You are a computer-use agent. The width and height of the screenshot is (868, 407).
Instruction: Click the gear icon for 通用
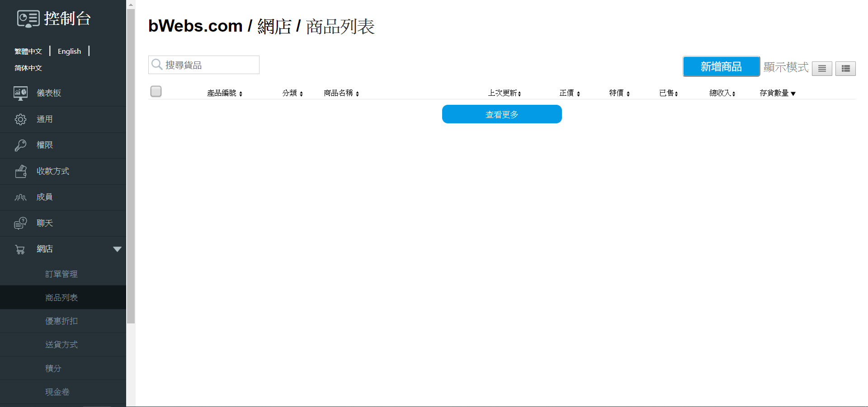(x=20, y=119)
